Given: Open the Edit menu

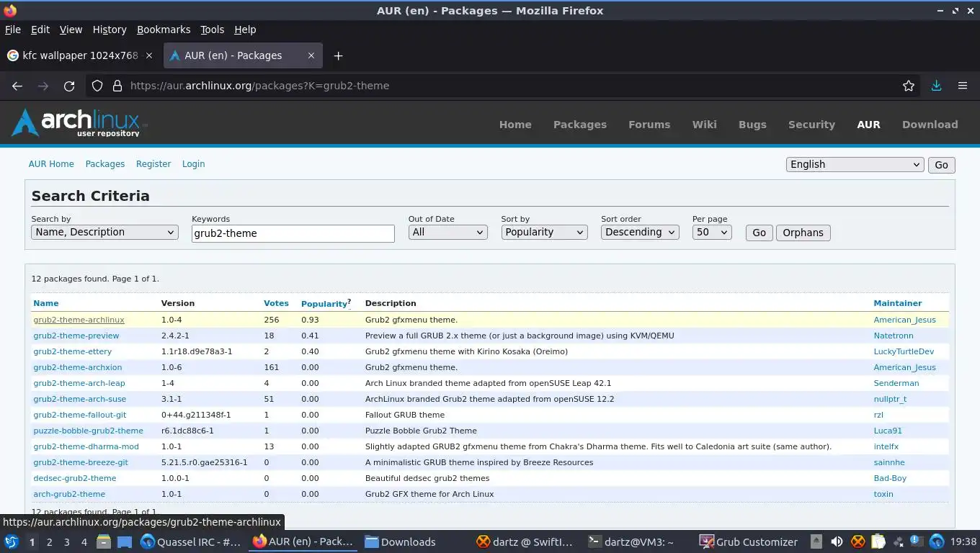Looking at the screenshot, I should (x=40, y=30).
